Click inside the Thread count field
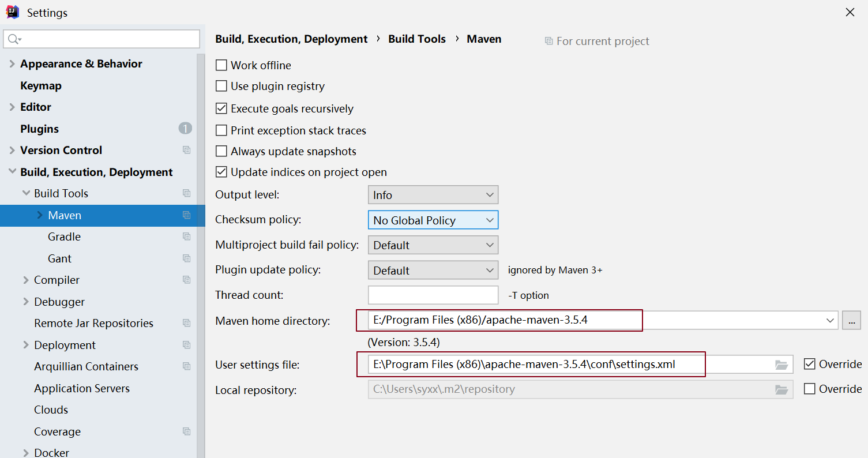Screen dimensions: 868x458 tap(433, 295)
